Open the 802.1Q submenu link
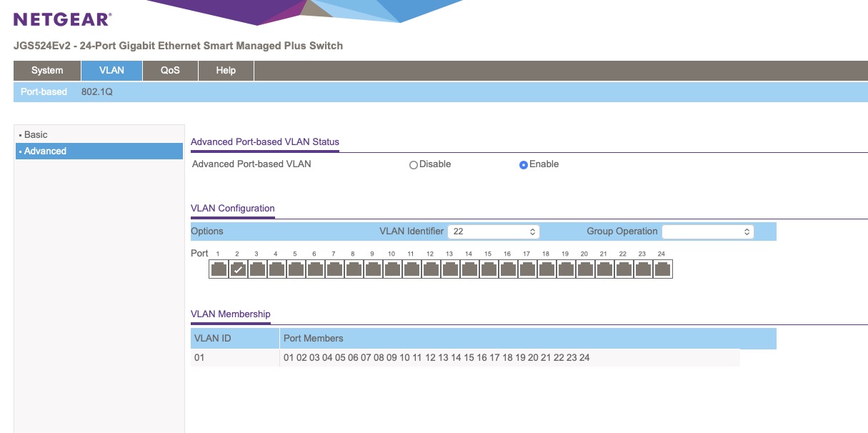Viewport: 868px width, 433px height. (96, 92)
